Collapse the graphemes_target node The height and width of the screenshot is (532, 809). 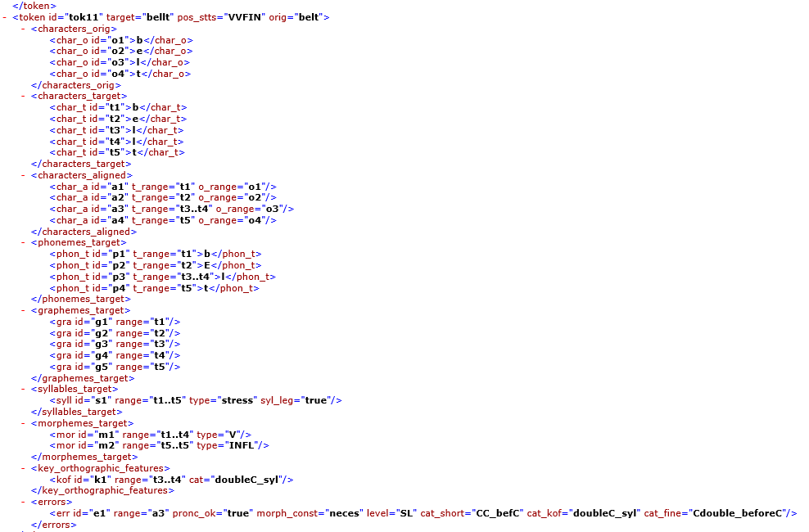click(x=24, y=311)
